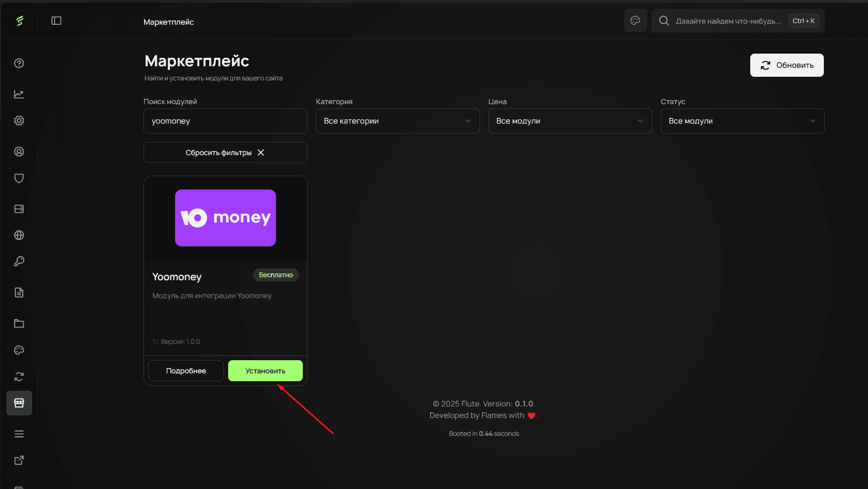868x489 pixels.
Task: Select the marketplace store sidebar icon
Action: tap(19, 403)
